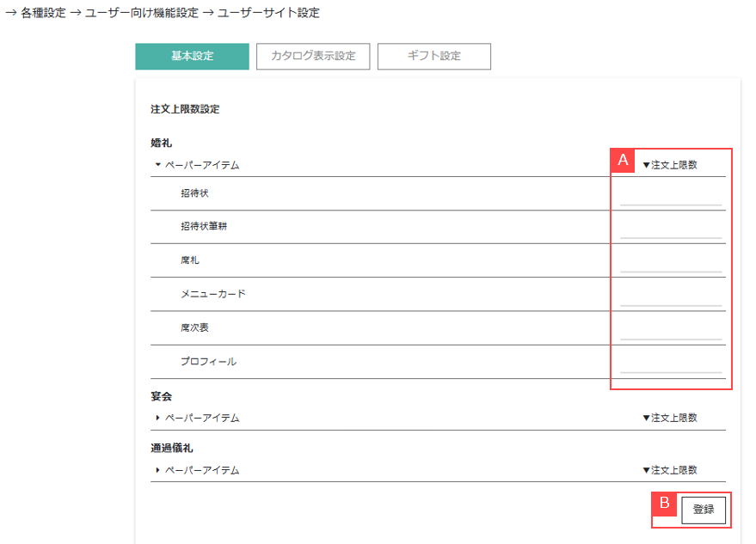
Task: Select the ギフト設定 tab
Action: tap(433, 57)
